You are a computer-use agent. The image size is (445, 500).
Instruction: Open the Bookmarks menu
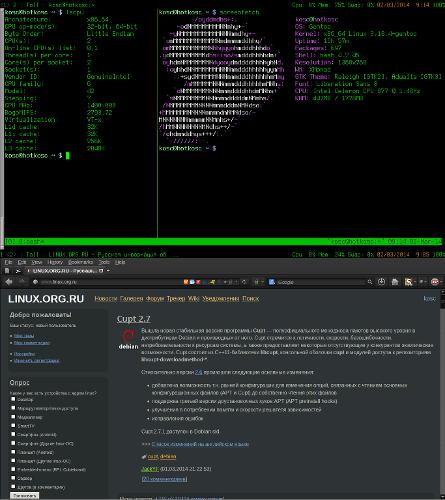tap(81, 262)
